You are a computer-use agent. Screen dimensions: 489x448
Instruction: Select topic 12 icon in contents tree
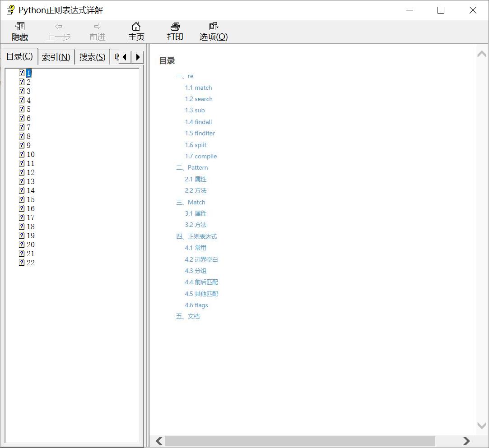pyautogui.click(x=22, y=172)
